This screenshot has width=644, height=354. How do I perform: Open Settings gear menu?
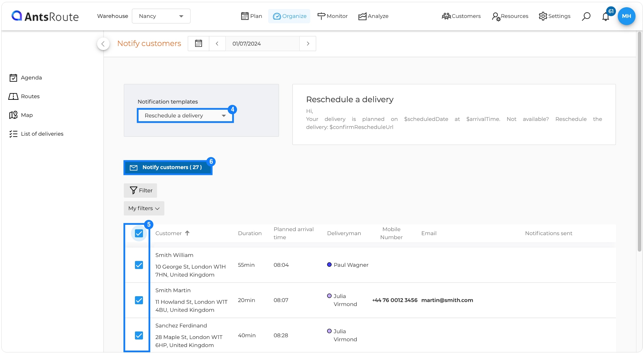pos(554,16)
